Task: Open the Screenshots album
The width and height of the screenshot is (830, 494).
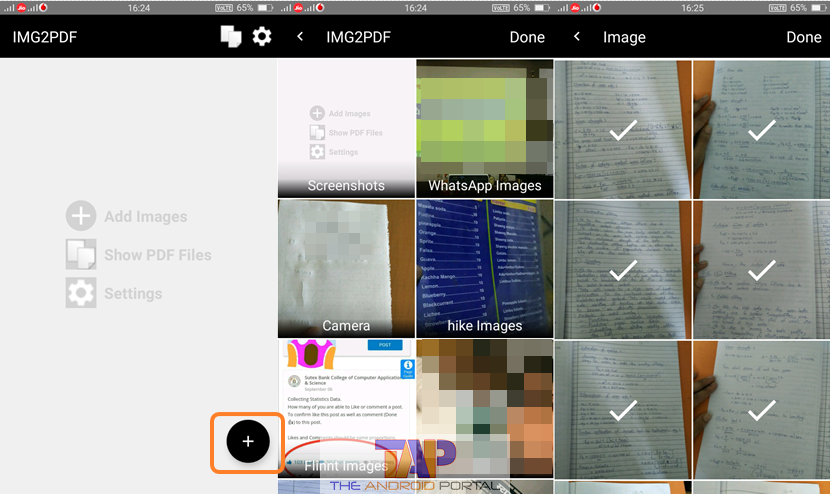Action: (x=346, y=128)
